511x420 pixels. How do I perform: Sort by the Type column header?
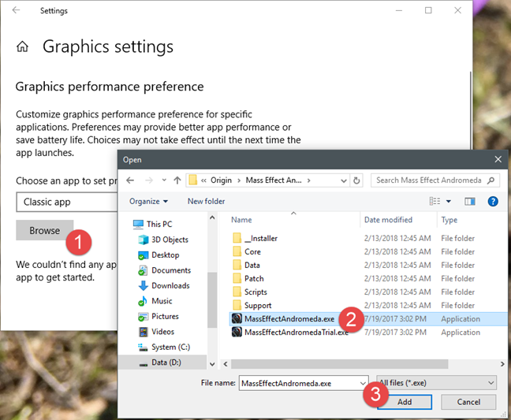coord(449,220)
